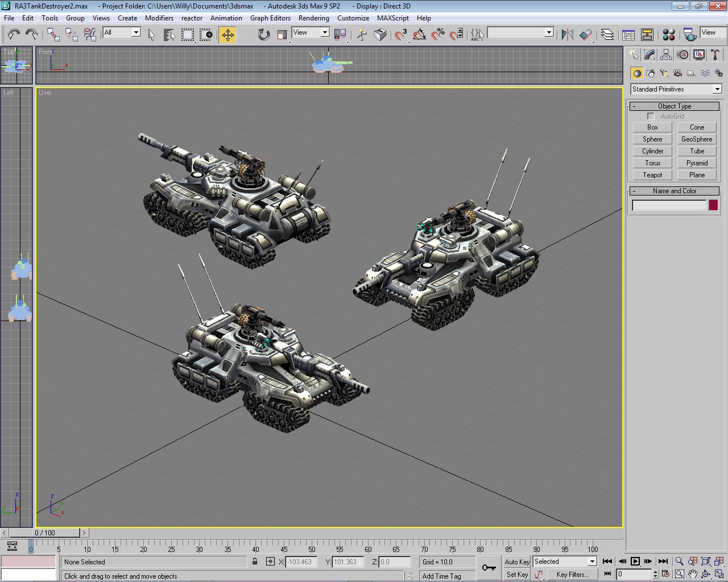Screen dimensions: 728x582
Task: Toggle Auto Key animation mode
Action: click(x=517, y=562)
